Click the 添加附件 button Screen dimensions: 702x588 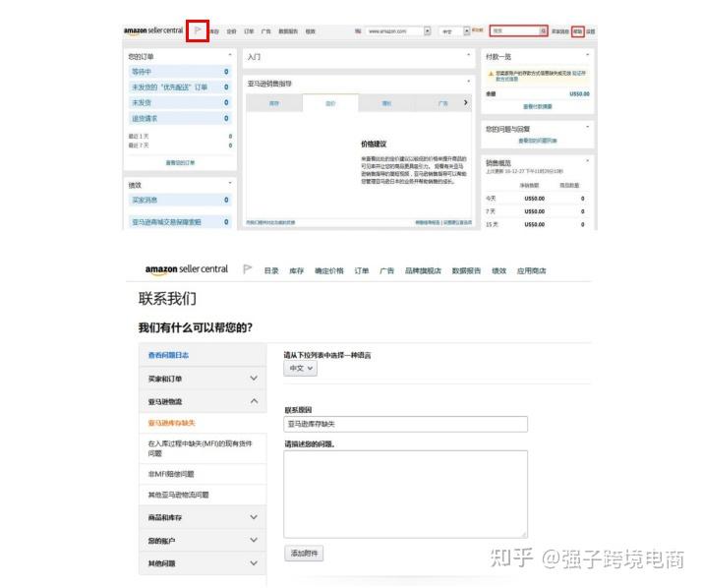coord(304,553)
